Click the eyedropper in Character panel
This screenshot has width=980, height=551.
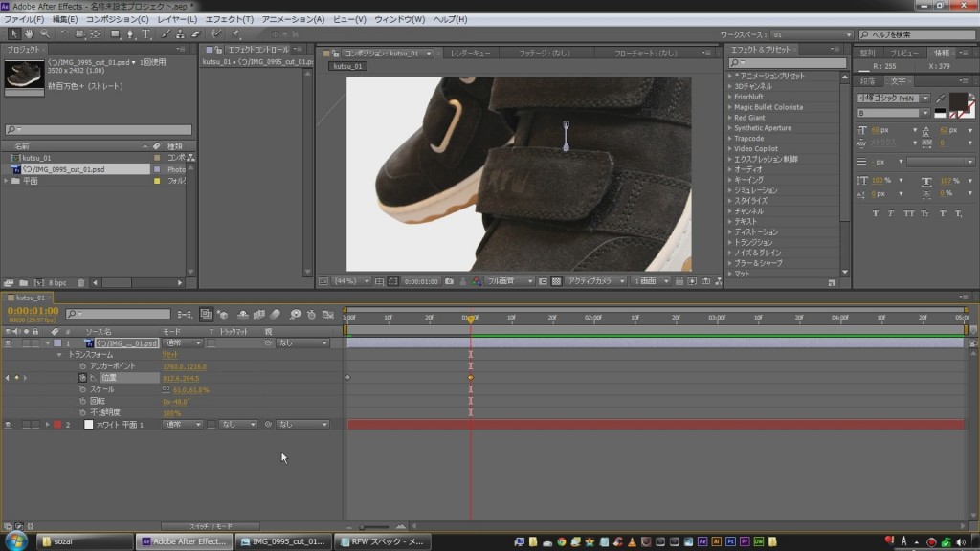point(941,99)
